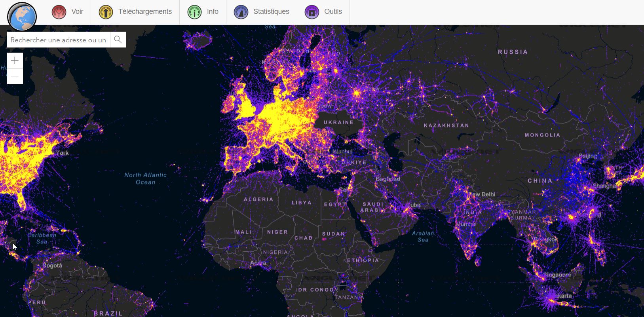Click the Arabian Sea label
Image resolution: width=644 pixels, height=317 pixels.
click(x=423, y=236)
